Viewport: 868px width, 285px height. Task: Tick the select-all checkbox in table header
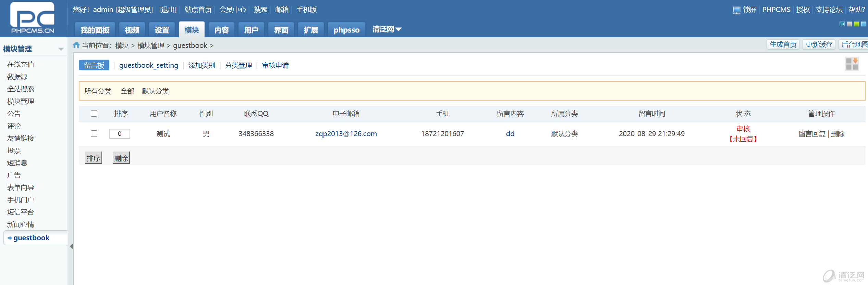94,114
